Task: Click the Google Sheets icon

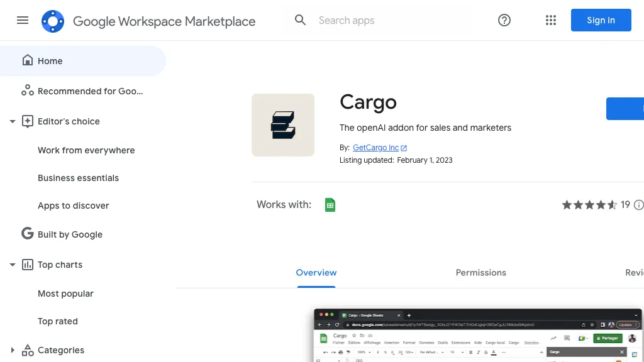Action: point(330,205)
